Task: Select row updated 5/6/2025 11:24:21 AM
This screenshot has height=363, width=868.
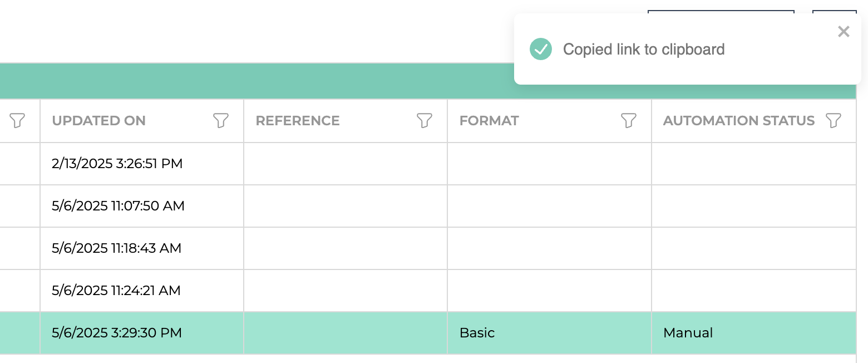Action: click(428, 291)
